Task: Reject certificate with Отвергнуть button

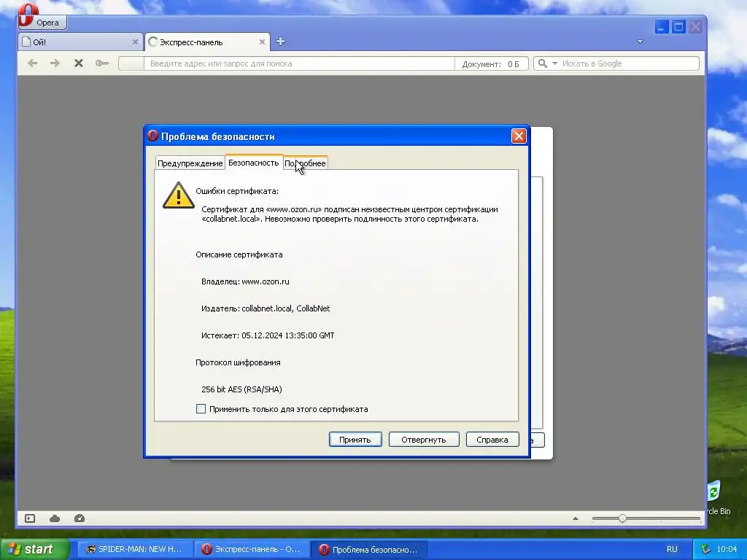Action: click(x=424, y=440)
